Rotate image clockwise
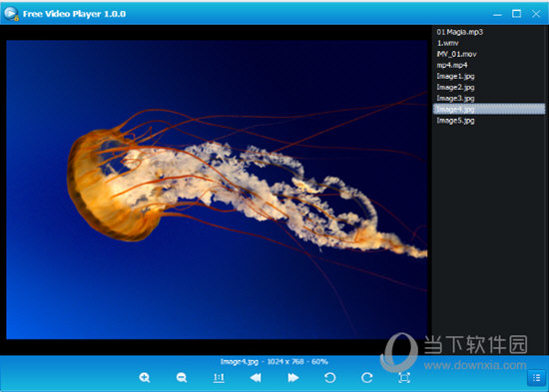Image resolution: width=549 pixels, height=392 pixels. pos(367,377)
